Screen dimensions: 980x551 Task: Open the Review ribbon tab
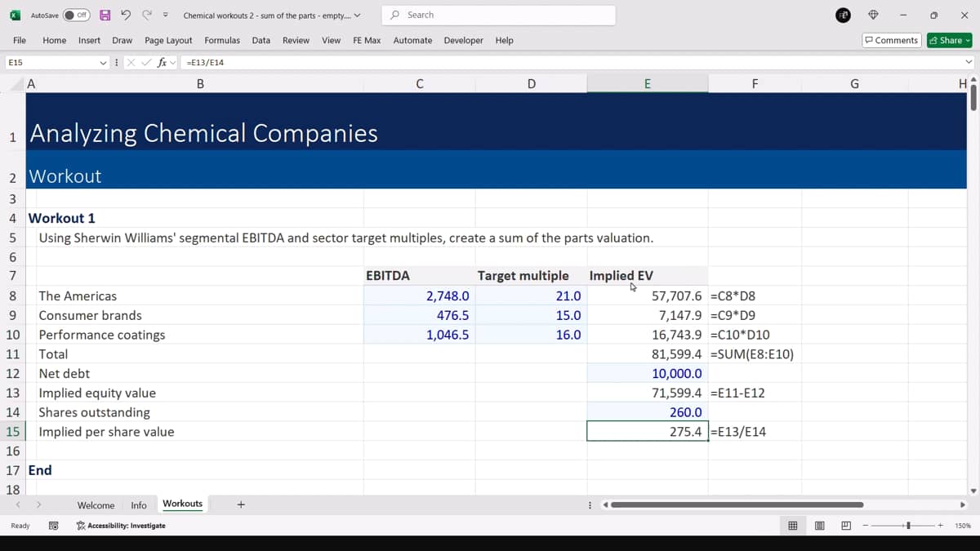coord(296,40)
